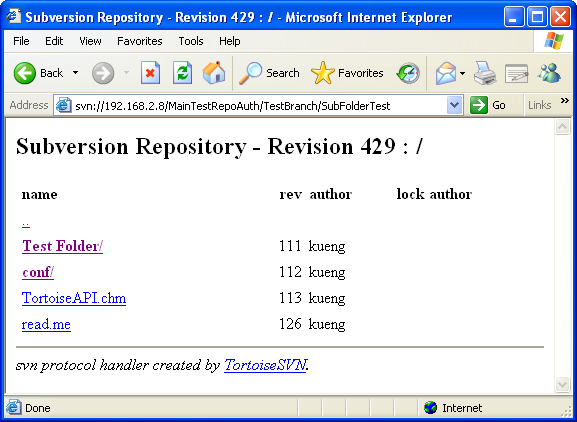The height and width of the screenshot is (422, 577).
Task: Click the green Back arrow icon
Action: [25, 73]
